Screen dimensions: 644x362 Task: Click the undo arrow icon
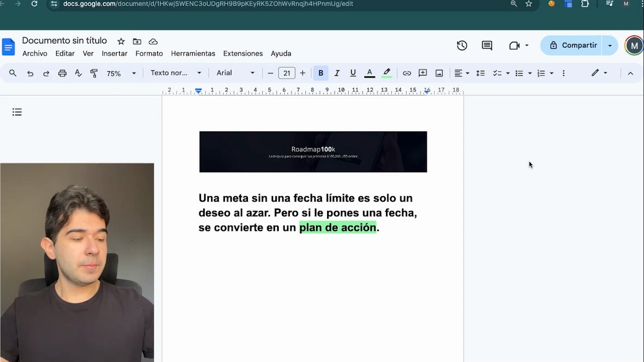pyautogui.click(x=30, y=73)
